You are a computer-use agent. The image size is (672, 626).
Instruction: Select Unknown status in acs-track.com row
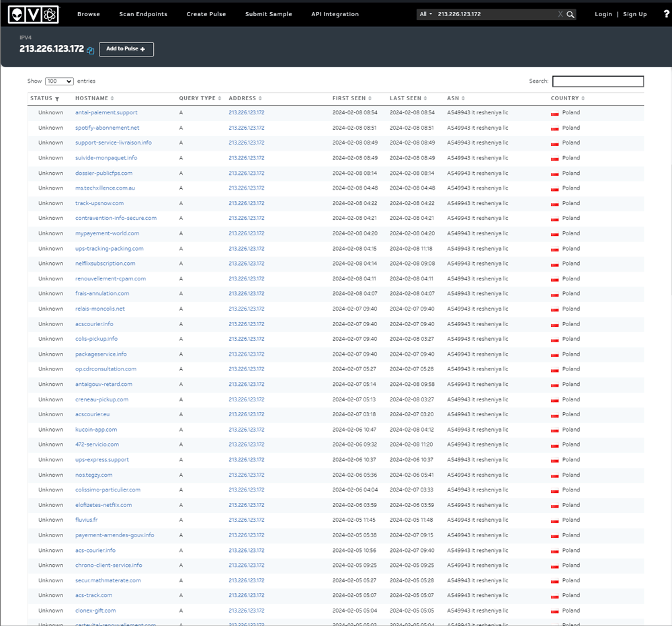tap(50, 596)
